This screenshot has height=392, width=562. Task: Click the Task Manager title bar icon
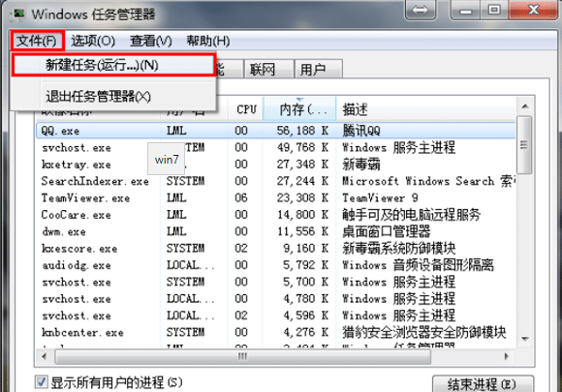click(17, 15)
